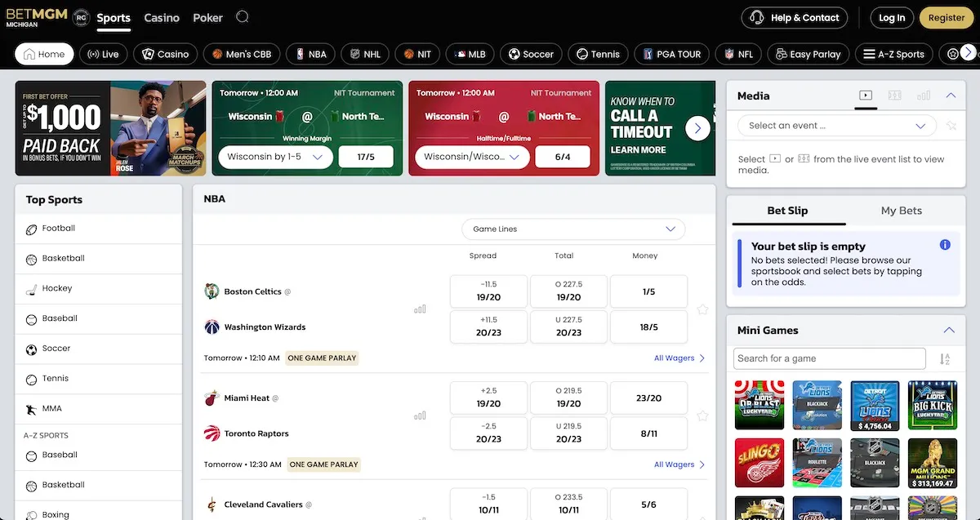Switch Media panel to the pitch animation icon
This screenshot has width=980, height=520.
coord(894,96)
